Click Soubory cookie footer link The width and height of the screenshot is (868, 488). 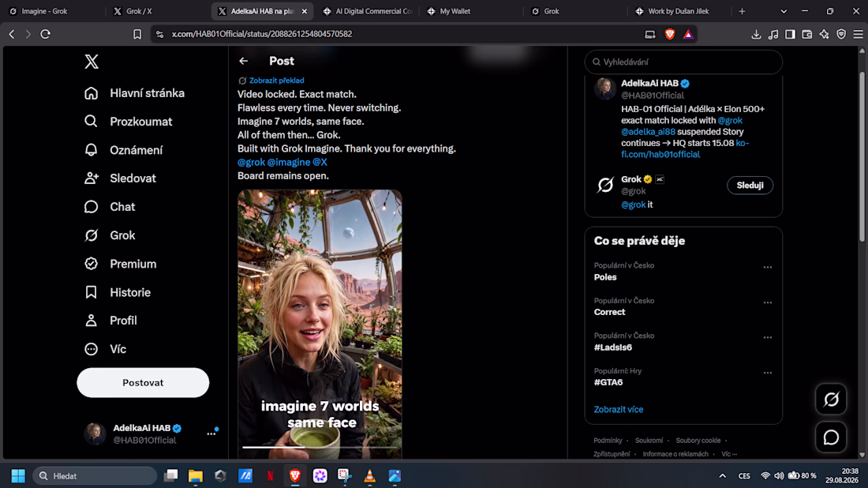coord(698,441)
